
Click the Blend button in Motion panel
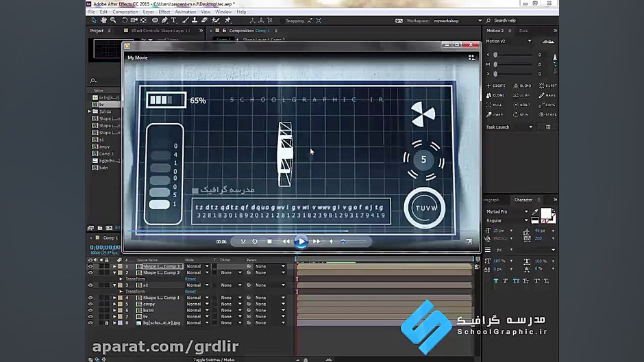523,86
